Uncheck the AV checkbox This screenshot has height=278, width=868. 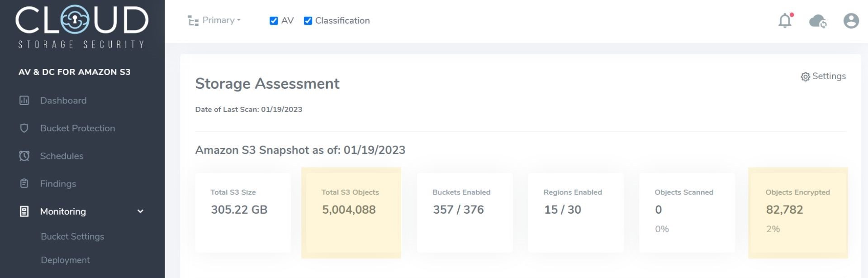(274, 21)
